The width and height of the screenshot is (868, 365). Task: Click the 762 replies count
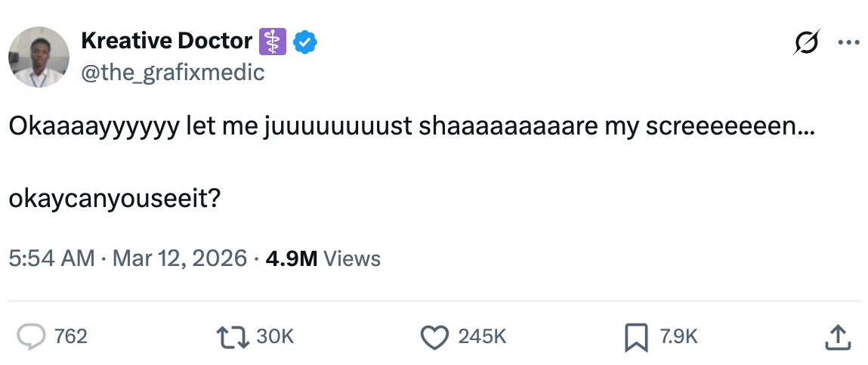point(71,336)
